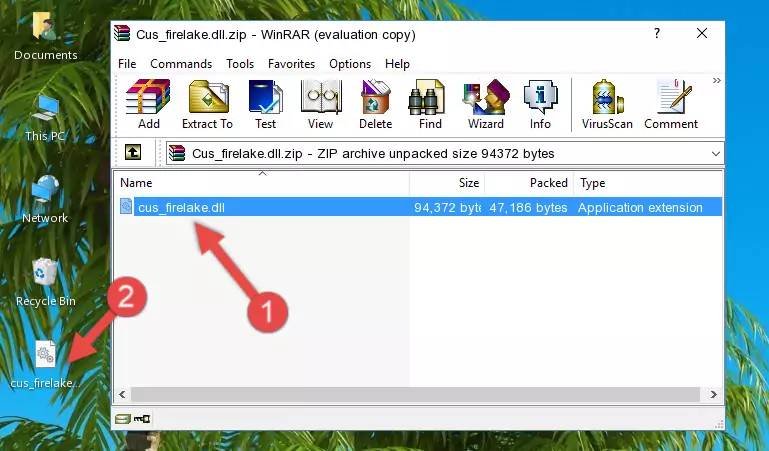Screen dimensions: 769x451
Task: Select Recycle Bin desktop icon
Action: point(45,283)
